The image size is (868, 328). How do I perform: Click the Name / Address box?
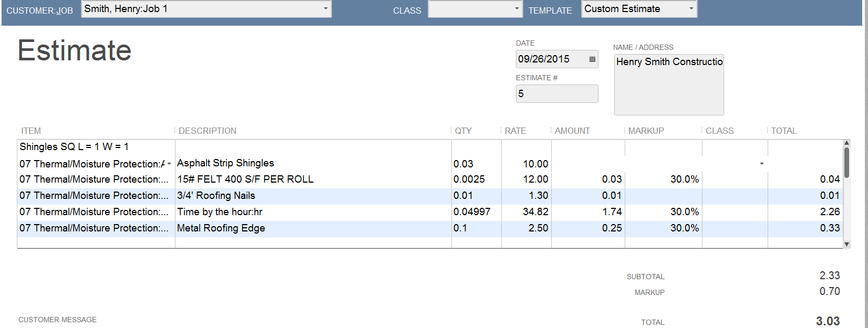[668, 84]
